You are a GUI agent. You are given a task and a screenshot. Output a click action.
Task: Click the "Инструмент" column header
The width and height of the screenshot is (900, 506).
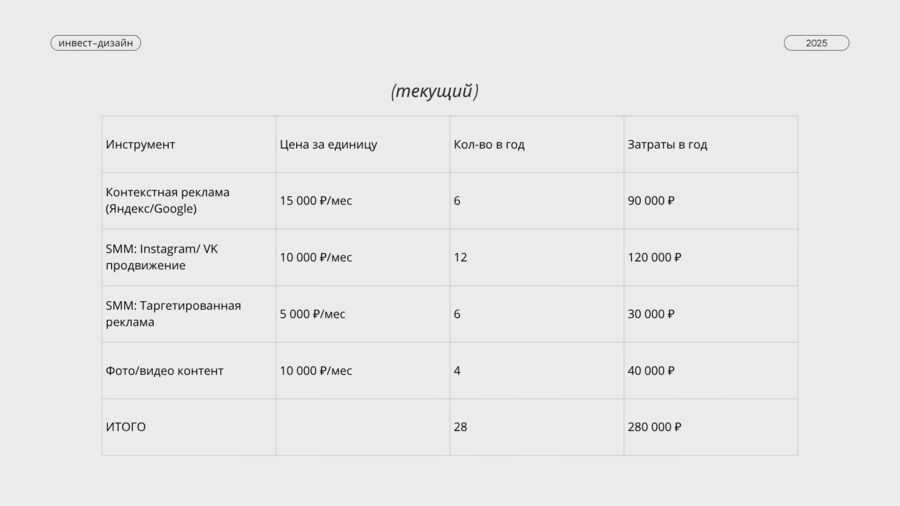pos(140,144)
